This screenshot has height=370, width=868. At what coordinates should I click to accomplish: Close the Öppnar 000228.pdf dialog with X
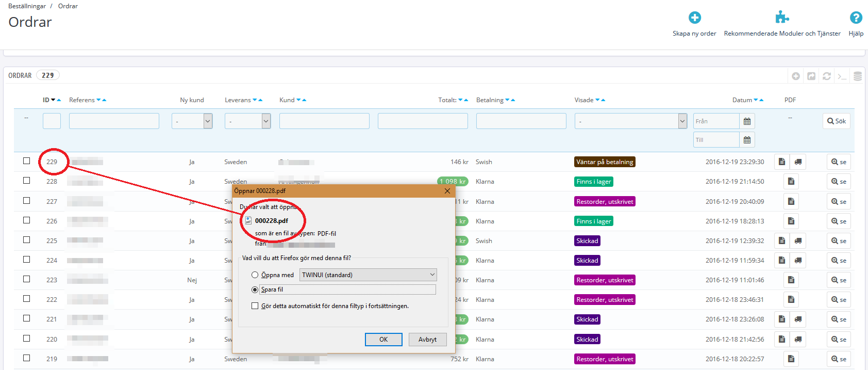(x=447, y=191)
